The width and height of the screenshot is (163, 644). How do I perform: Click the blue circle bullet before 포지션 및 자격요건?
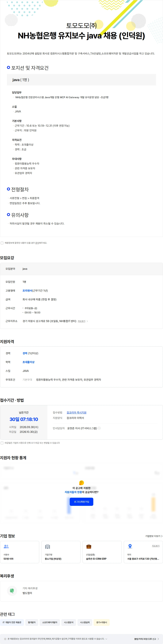coord(8,68)
